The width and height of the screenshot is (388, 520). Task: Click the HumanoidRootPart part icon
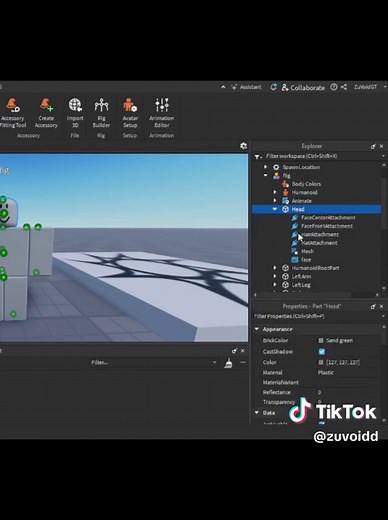(285, 268)
